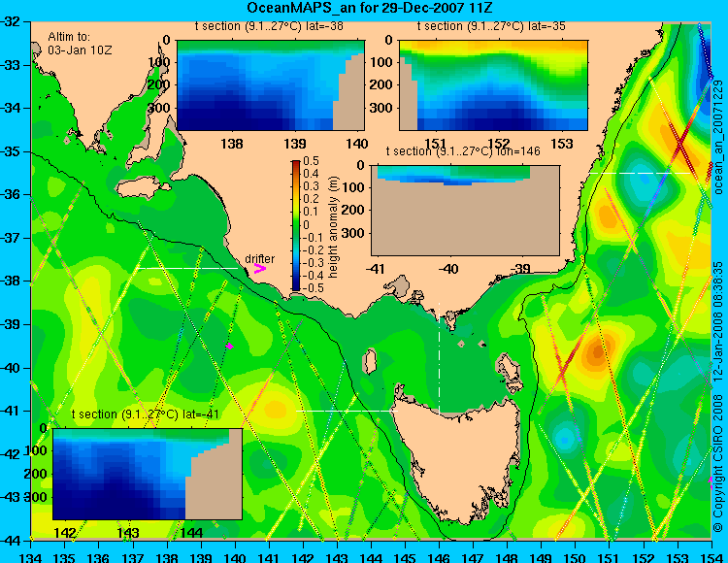Screen dimensions: 728x563
Task: Click the 0.5 label on the color bar
Action: pyautogui.click(x=311, y=161)
